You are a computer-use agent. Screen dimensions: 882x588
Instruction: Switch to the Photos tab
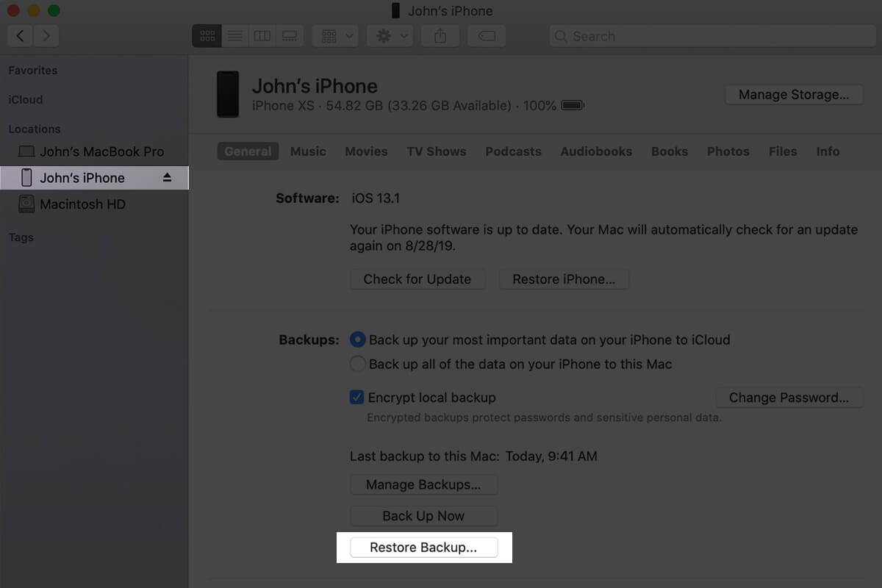click(x=728, y=151)
